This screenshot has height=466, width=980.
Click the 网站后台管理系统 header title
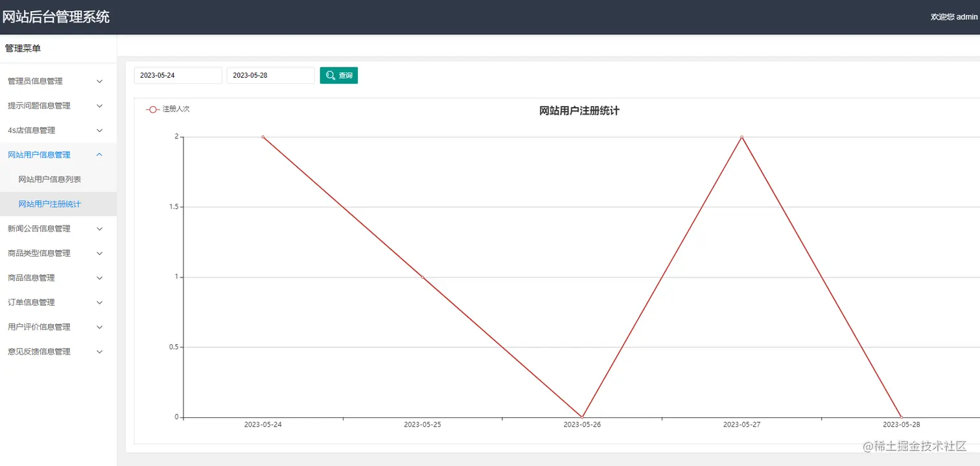56,17
